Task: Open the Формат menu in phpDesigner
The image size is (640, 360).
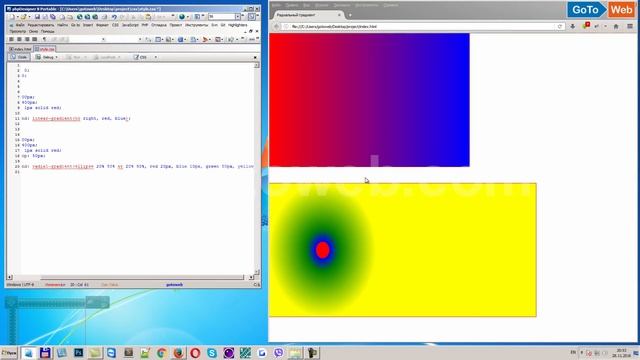Action: [102, 25]
